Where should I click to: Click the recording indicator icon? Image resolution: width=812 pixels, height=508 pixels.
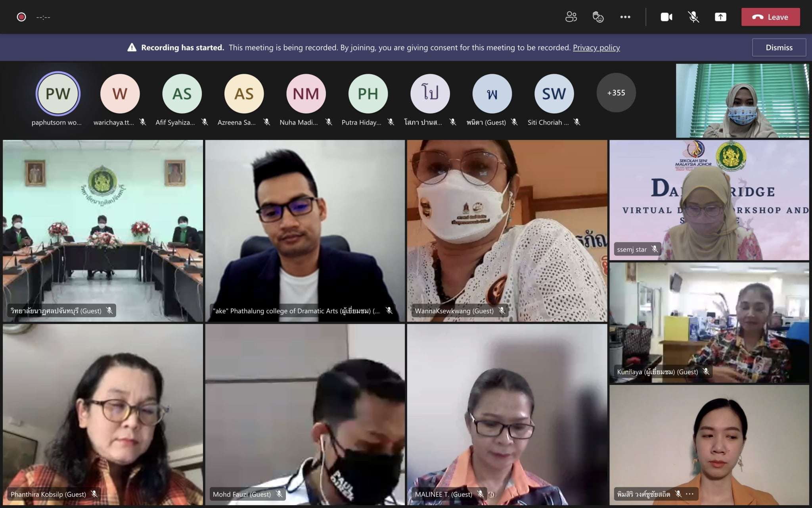click(21, 17)
